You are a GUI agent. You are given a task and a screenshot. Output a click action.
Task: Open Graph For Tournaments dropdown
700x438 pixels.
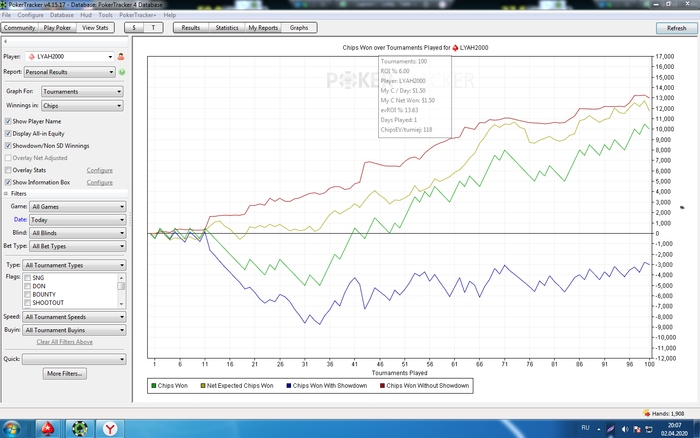pyautogui.click(x=82, y=92)
